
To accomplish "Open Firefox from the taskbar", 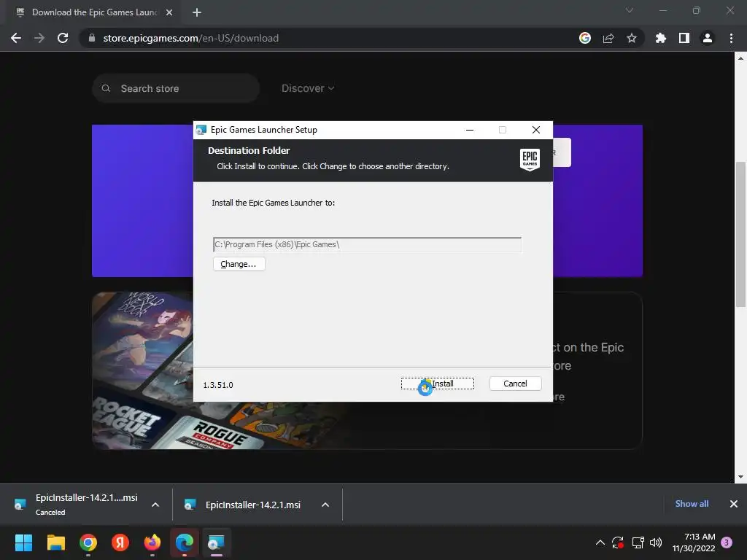I will [x=152, y=542].
